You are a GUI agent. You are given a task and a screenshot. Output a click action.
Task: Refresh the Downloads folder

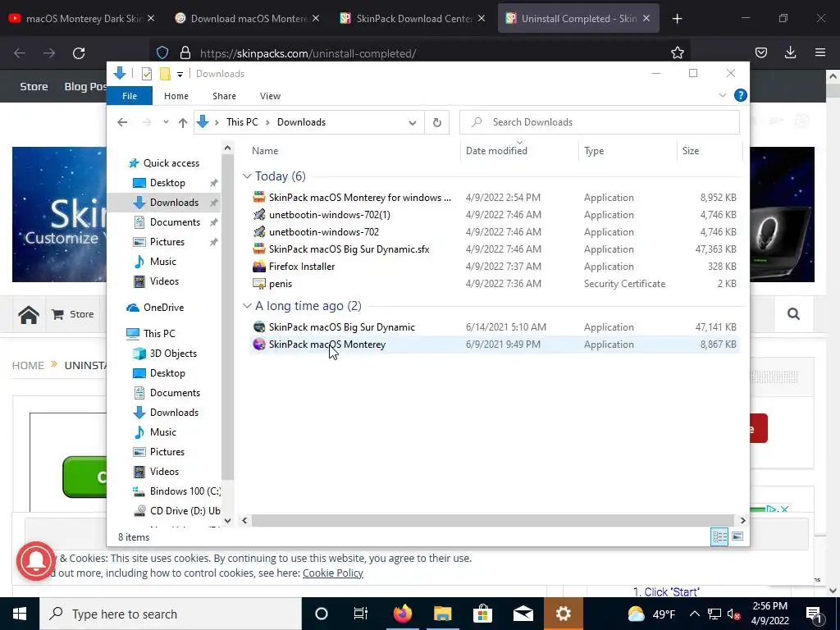pyautogui.click(x=437, y=122)
